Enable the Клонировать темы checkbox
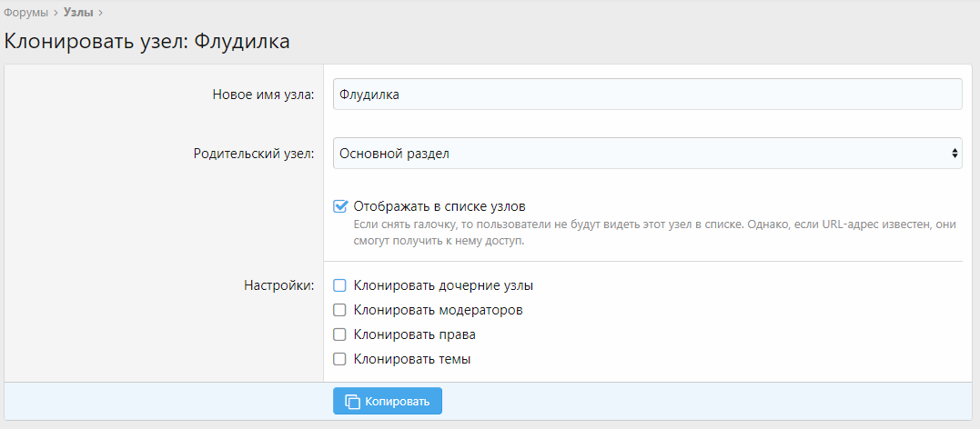The height and width of the screenshot is (429, 980). point(340,359)
